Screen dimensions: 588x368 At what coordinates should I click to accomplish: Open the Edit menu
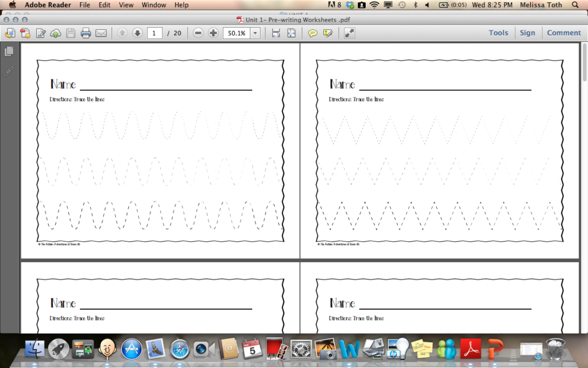tap(105, 5)
